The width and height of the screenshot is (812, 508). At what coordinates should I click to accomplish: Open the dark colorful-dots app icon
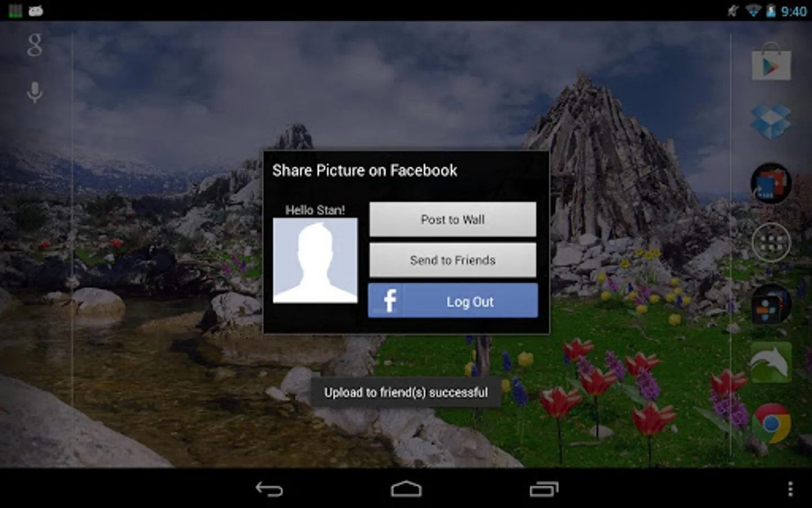point(771,304)
